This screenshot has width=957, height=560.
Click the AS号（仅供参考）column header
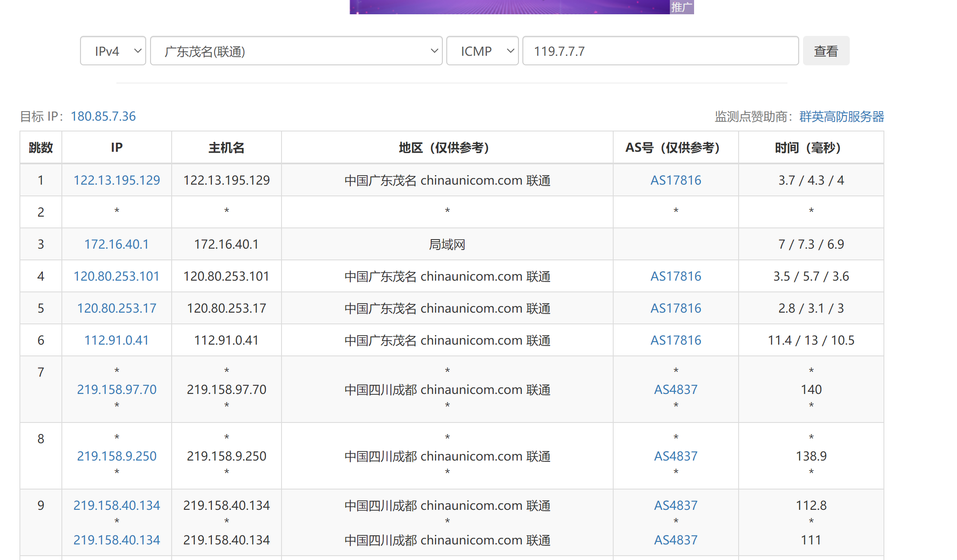pyautogui.click(x=676, y=147)
